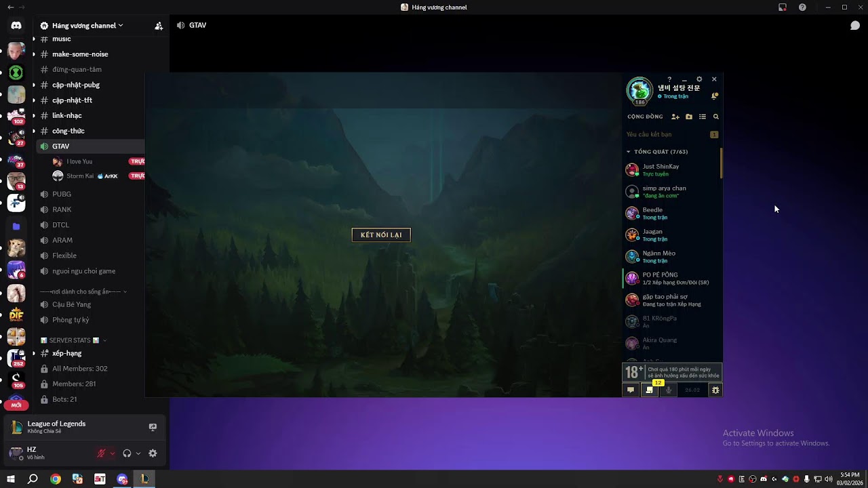
Task: Toggle Discord microphone mute
Action: [101, 453]
